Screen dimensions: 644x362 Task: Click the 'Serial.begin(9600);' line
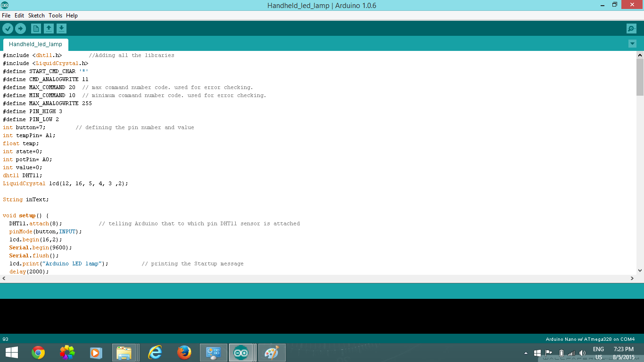[x=41, y=247]
